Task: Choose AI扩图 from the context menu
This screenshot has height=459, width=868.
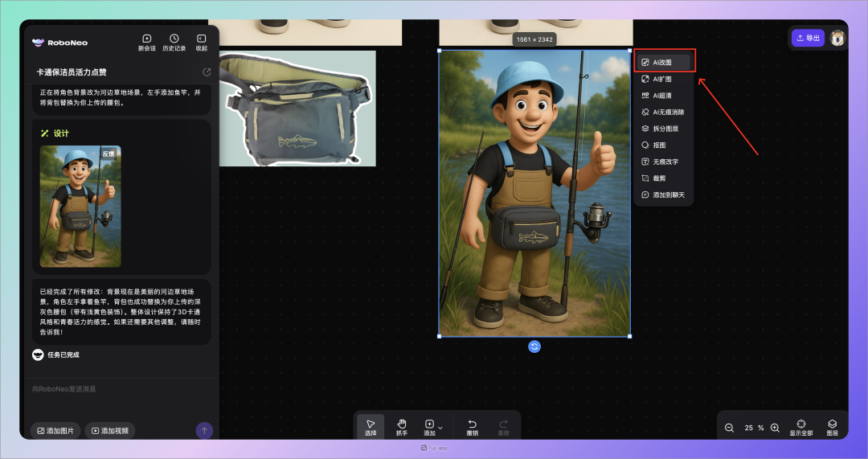Action: [x=662, y=79]
